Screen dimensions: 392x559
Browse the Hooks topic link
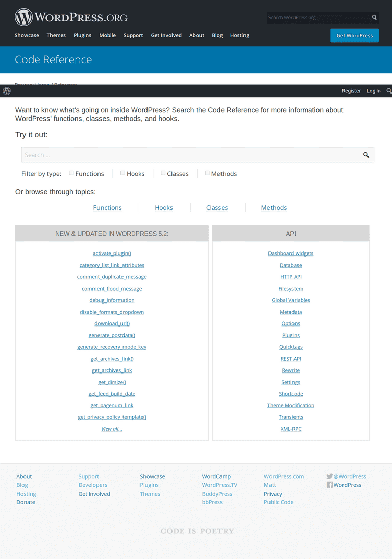164,208
